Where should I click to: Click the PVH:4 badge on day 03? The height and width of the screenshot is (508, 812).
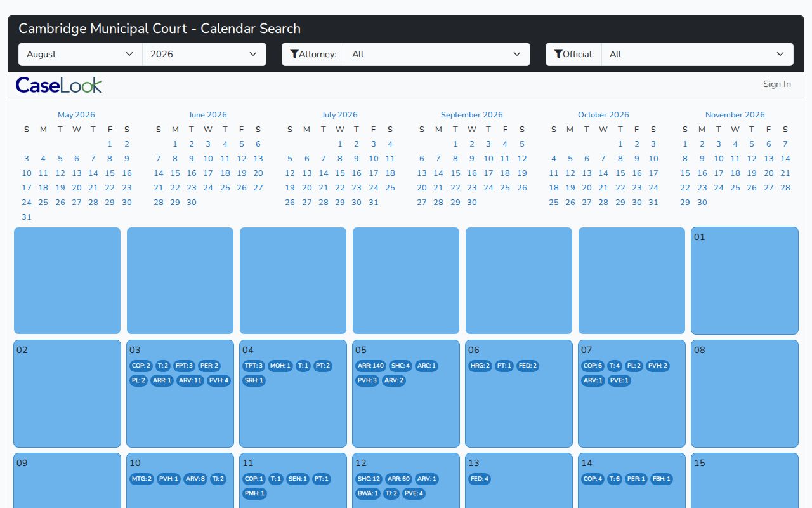(219, 380)
